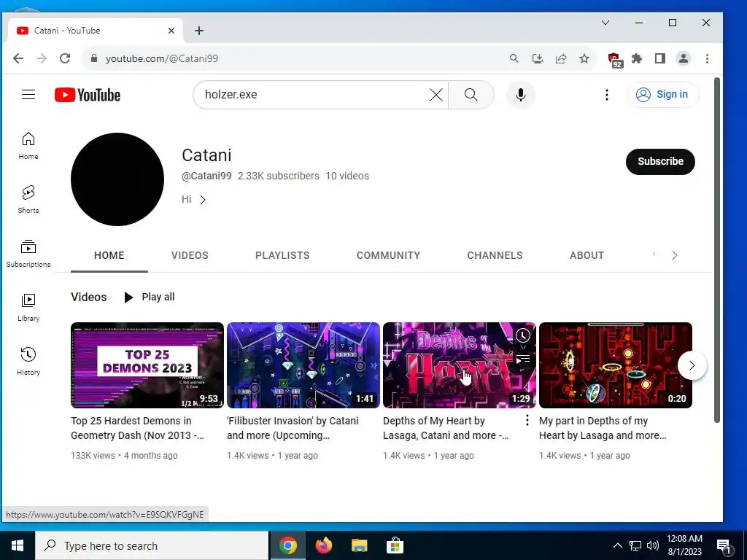Open the Depths of My Heart by Lasaga title
This screenshot has width=747, height=560.
(x=446, y=428)
